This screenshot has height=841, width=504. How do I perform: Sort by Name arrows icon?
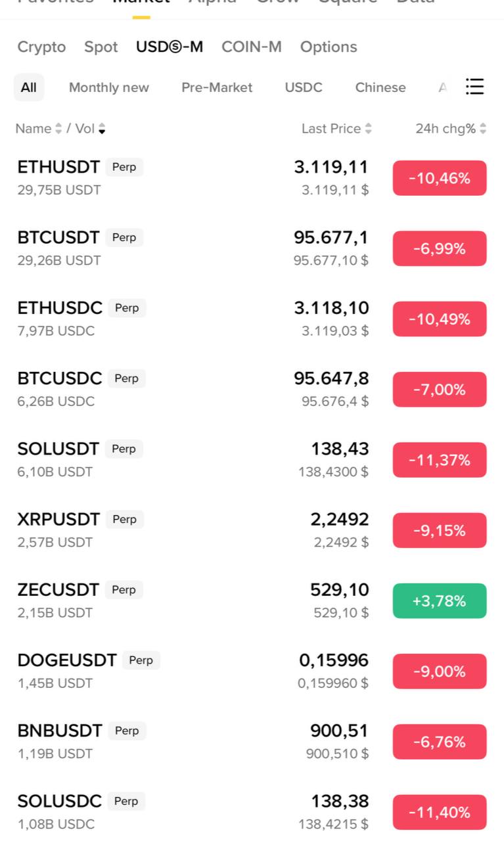point(58,129)
